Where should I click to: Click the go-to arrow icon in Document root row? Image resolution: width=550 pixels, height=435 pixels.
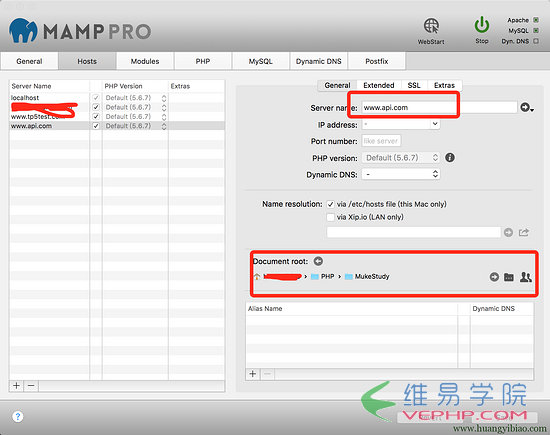click(494, 277)
